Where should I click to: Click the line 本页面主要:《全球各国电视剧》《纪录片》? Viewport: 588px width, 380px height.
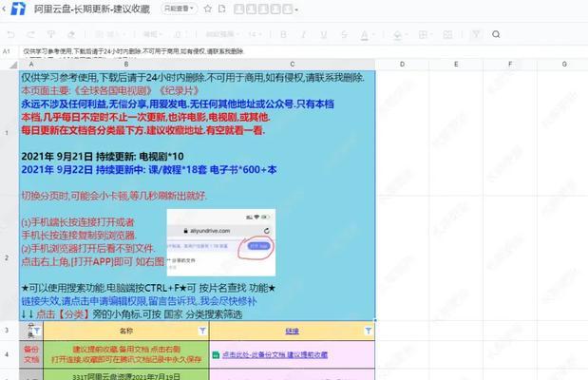pyautogui.click(x=110, y=91)
